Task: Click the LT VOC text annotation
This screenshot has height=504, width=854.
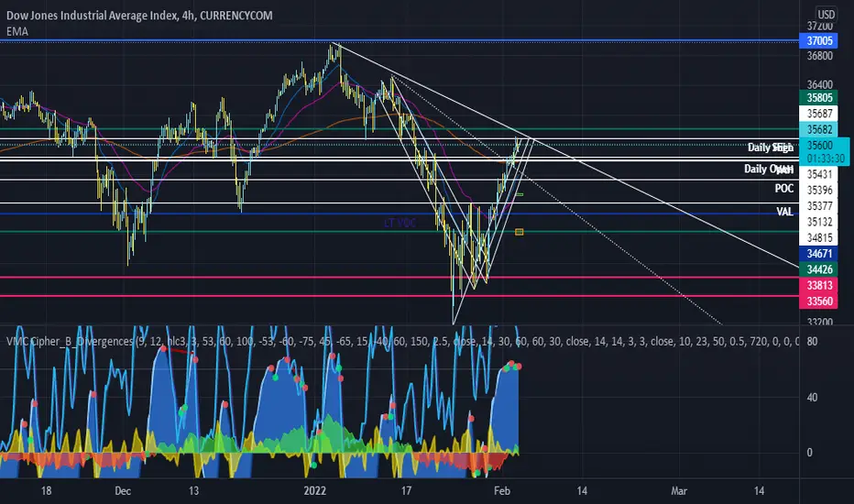Action: click(x=400, y=223)
